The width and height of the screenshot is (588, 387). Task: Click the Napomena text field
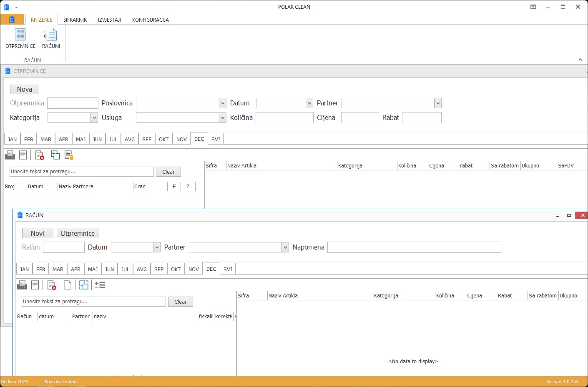414,247
